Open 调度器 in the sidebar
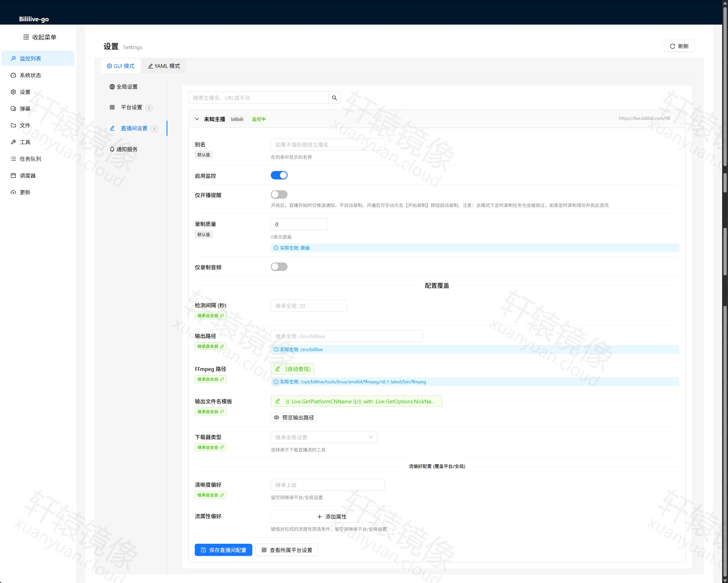Viewport: 728px width, 583px height. pos(38,175)
